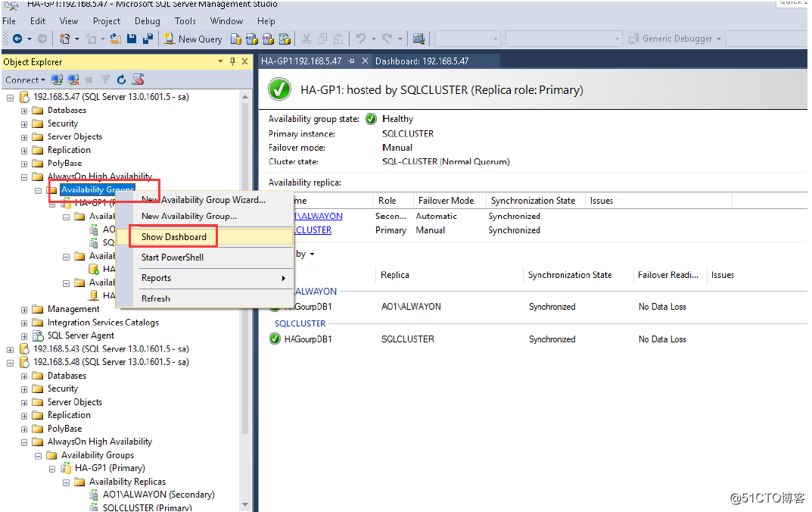This screenshot has width=812, height=512.
Task: Click the Activity Monitor icon in toolbar
Action: pyautogui.click(x=418, y=39)
